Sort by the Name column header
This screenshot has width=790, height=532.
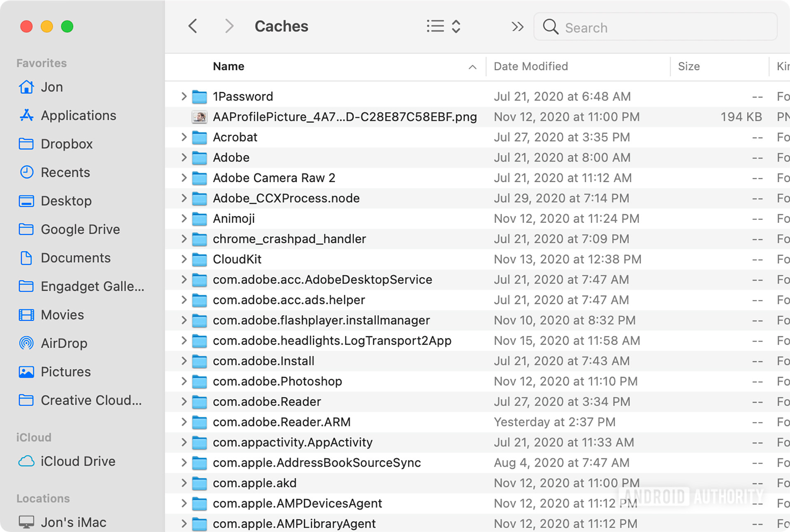click(229, 66)
